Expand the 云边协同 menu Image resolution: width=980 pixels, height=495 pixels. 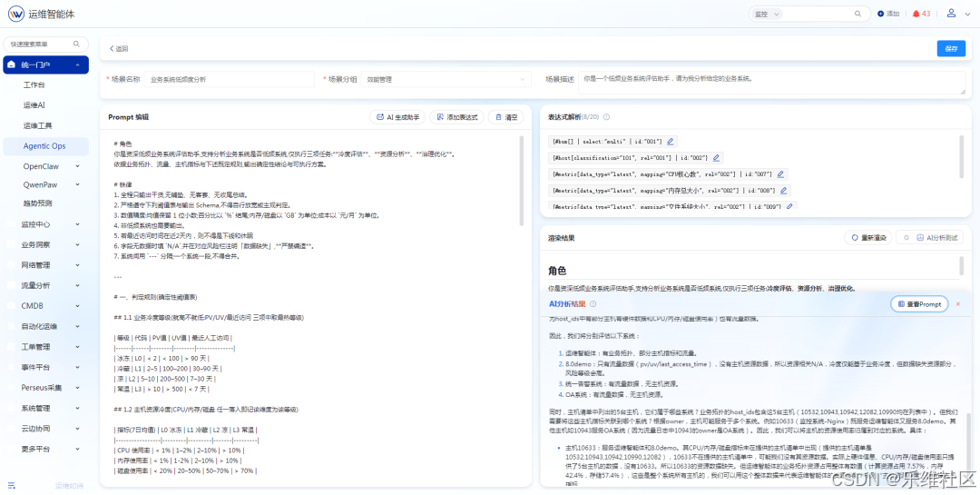pyautogui.click(x=77, y=429)
